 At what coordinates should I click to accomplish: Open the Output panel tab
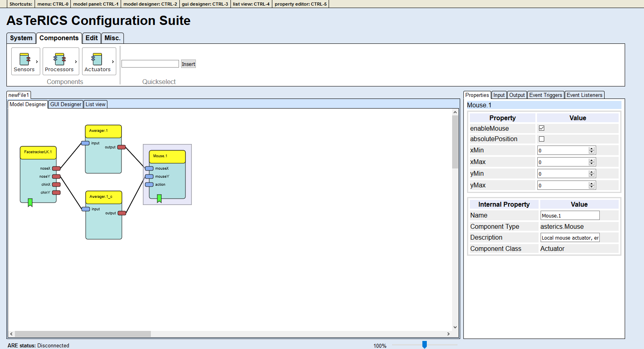point(517,95)
